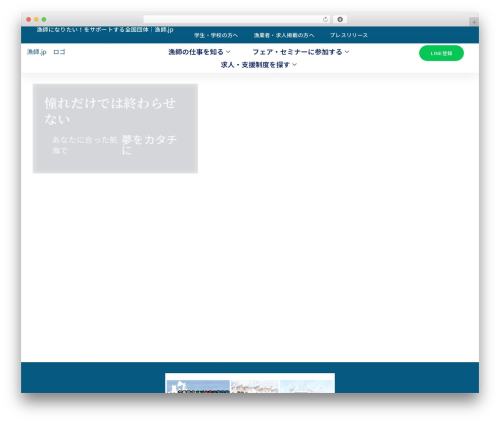The height and width of the screenshot is (423, 500).
Task: Click the browser reload icon
Action: coord(325,20)
